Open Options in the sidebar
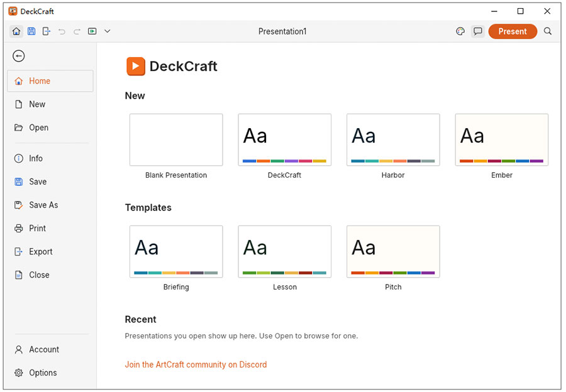This screenshot has height=392, width=566. coord(50,373)
